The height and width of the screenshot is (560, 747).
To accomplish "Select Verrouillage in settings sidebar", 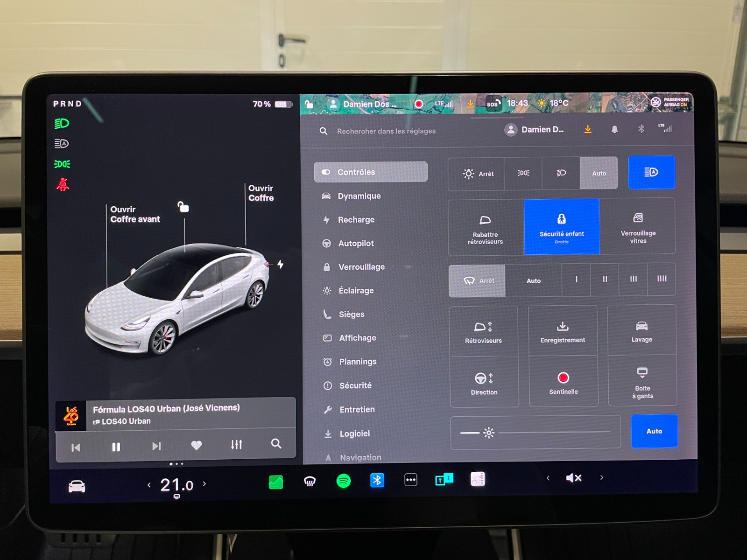I will coord(361,267).
